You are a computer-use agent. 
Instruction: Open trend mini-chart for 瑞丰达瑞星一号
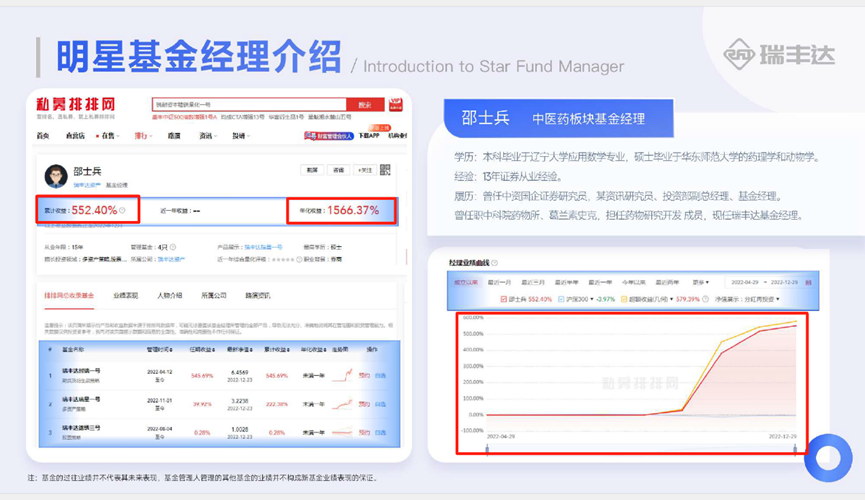point(342,404)
